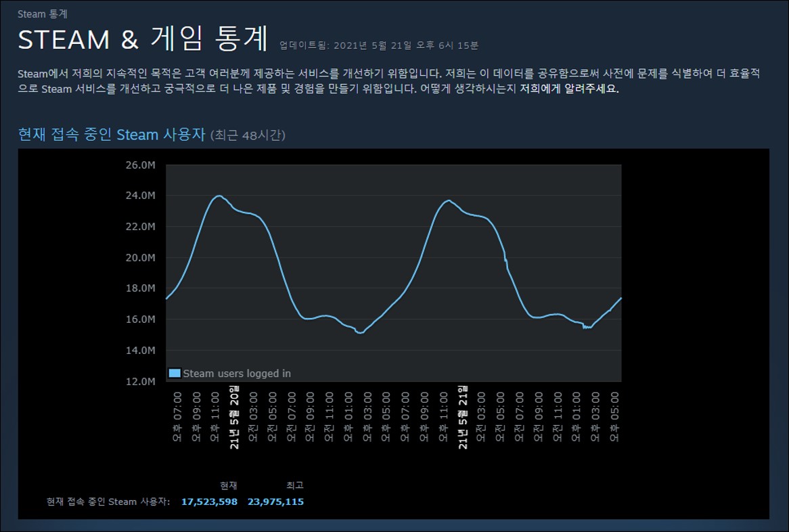789x532 pixels.
Task: Click the first peak of the chart line near 24.0M
Action: tap(219, 196)
